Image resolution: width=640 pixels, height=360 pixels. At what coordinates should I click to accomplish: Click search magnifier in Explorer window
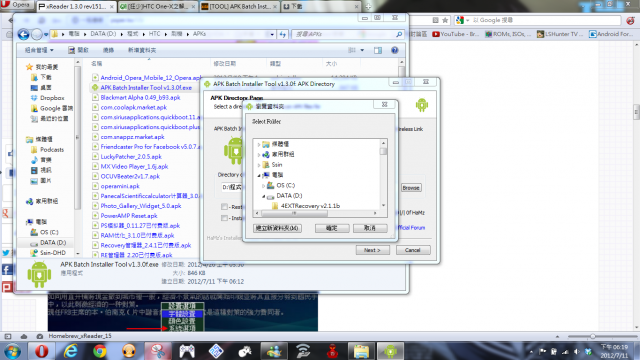click(399, 34)
